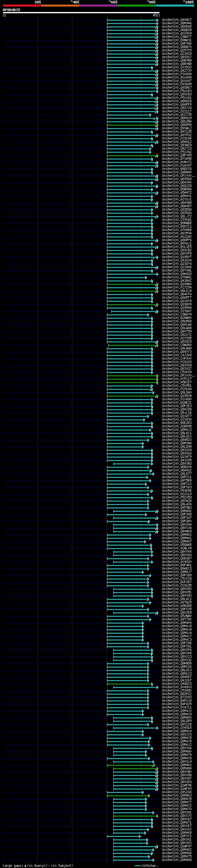This screenshot has height=868, width=197.
Task: Click the red ~20% identity legend segment
Action: coord(22,6)
